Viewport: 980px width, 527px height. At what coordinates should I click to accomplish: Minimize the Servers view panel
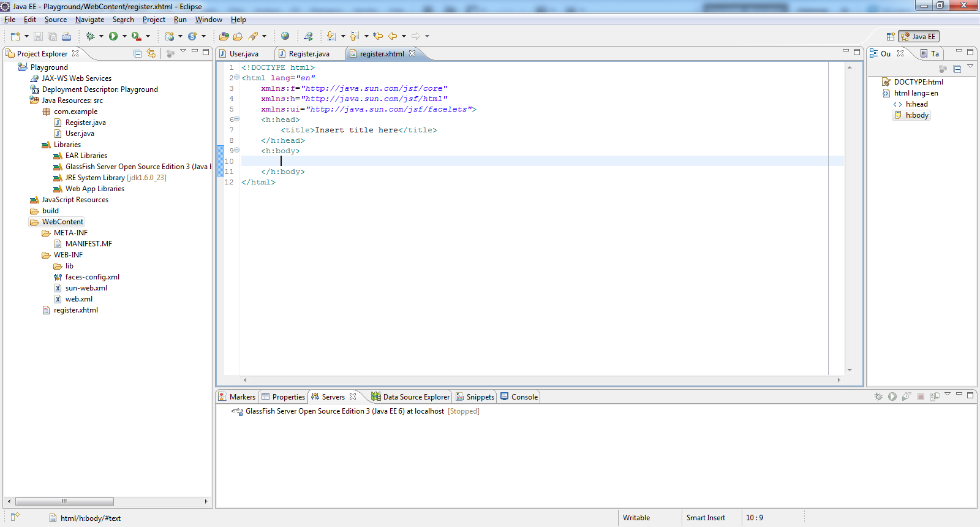tap(959, 395)
